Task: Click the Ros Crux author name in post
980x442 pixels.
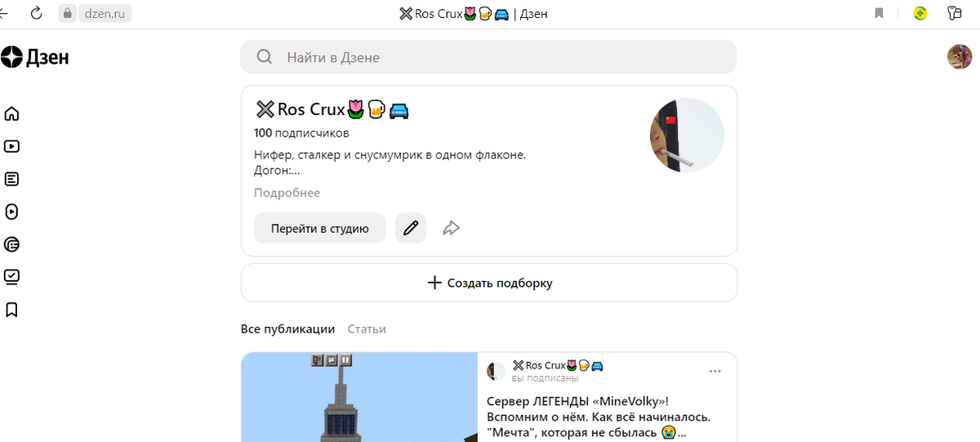Action: coord(558,365)
